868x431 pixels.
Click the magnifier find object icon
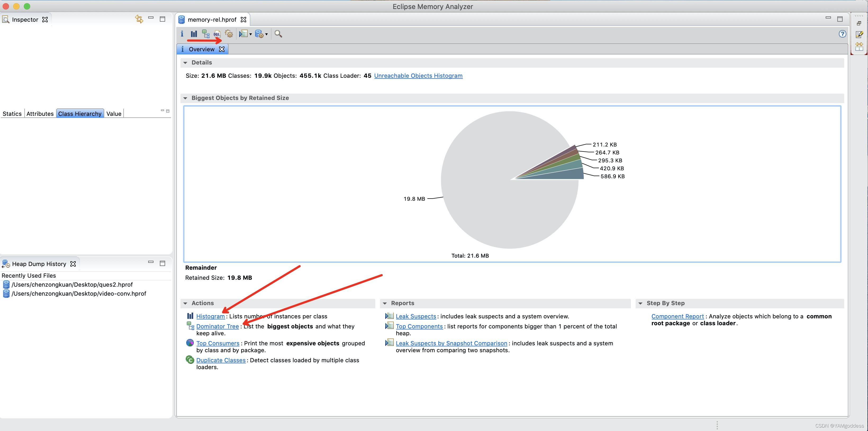click(278, 34)
